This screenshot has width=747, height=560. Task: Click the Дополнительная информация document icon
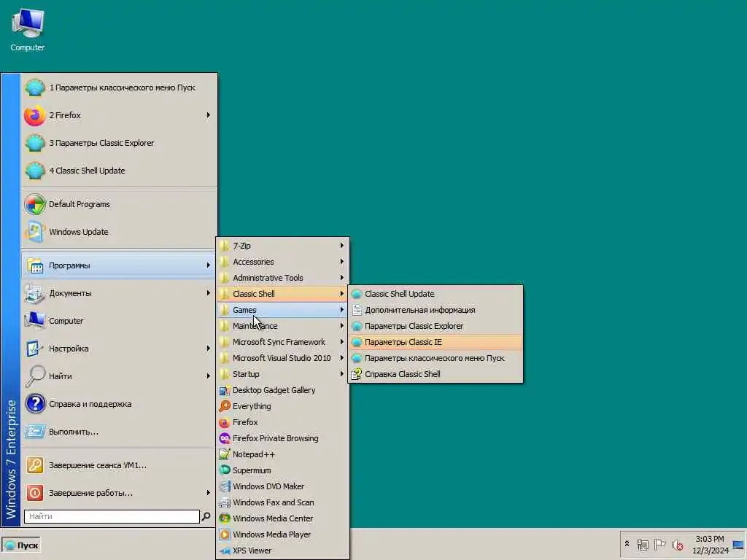[x=356, y=310]
